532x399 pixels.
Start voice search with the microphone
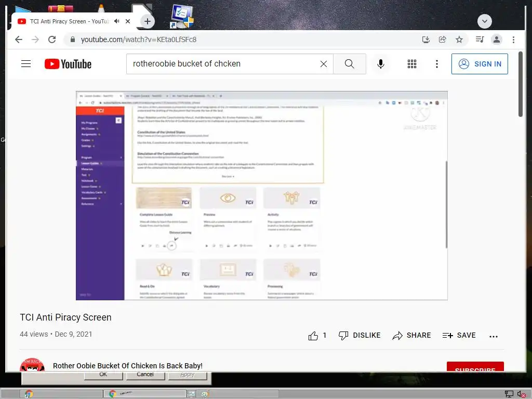381,64
